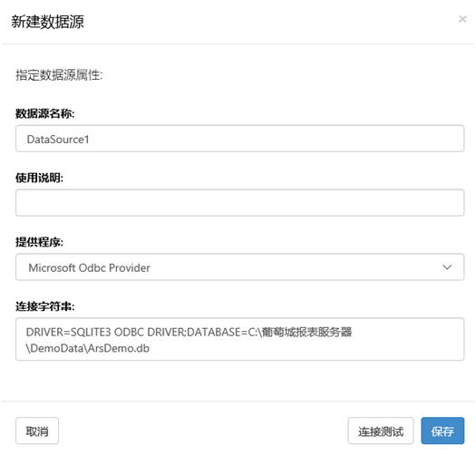Expand provider list via chevron arrow

click(447, 267)
